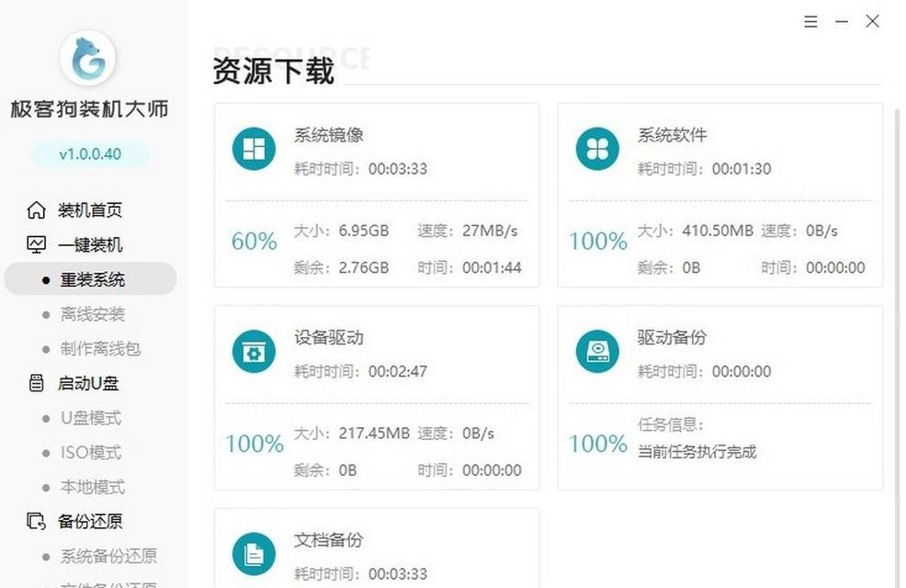Go to 制作离线包

coord(100,349)
